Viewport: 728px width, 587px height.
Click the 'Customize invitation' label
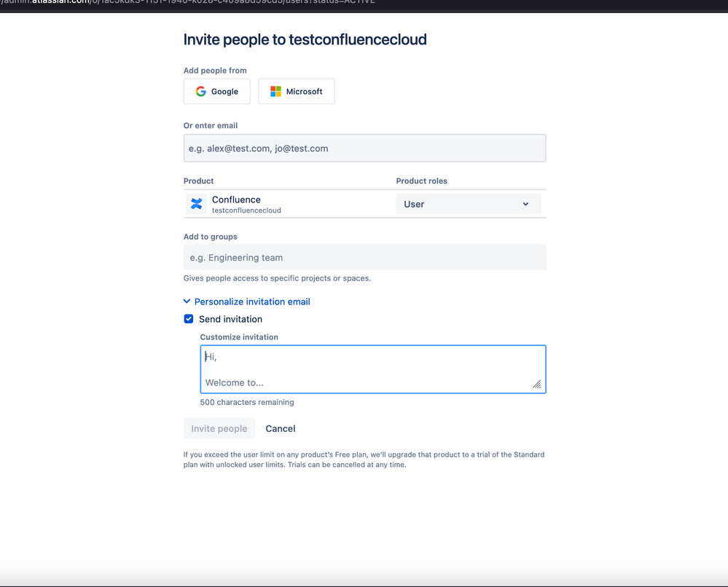239,337
